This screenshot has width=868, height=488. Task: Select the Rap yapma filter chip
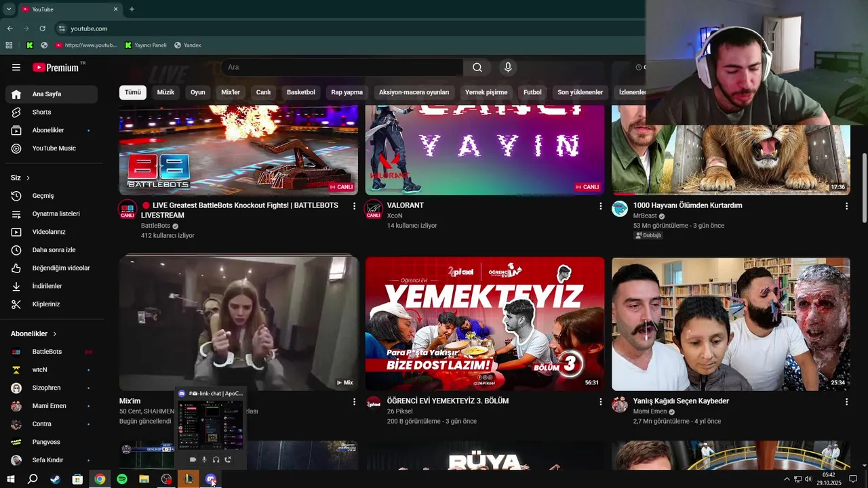coord(347,92)
